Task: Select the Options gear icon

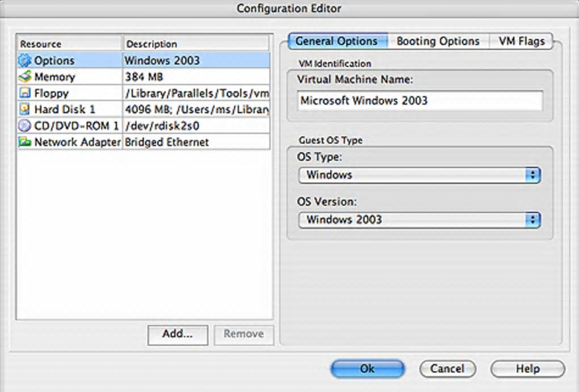Action: point(25,61)
